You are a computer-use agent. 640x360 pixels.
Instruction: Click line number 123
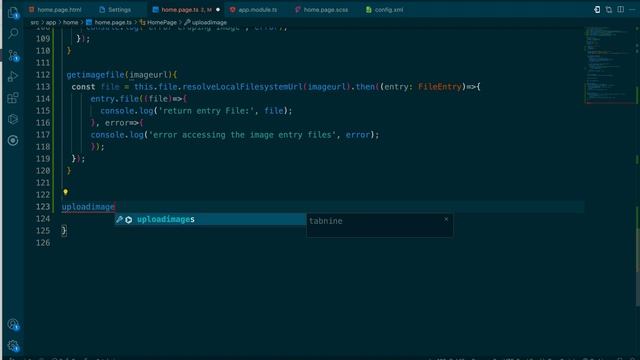(43, 207)
